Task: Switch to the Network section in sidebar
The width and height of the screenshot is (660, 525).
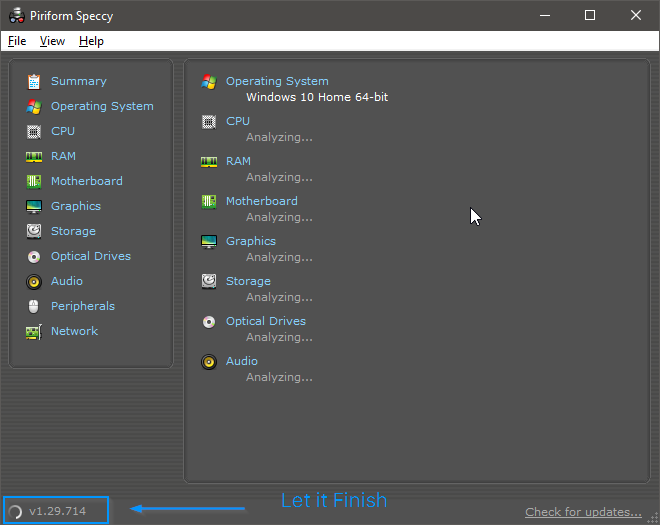Action: pos(75,331)
